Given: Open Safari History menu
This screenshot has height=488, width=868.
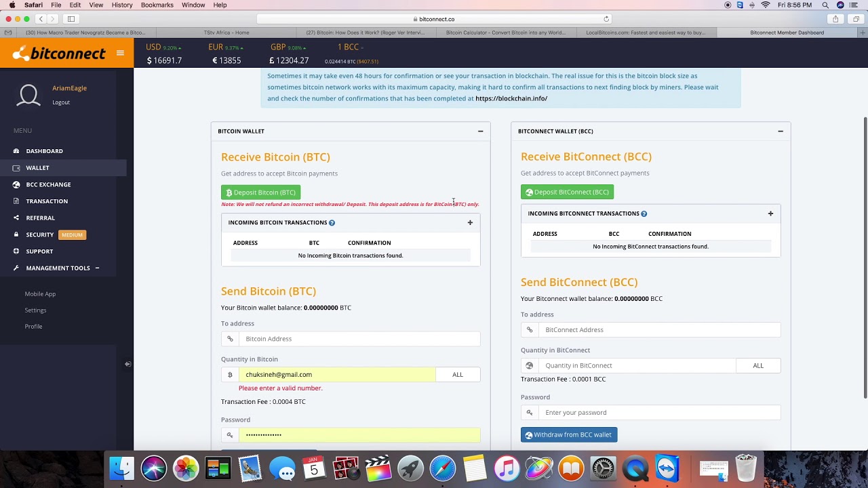Looking at the screenshot, I should (122, 5).
